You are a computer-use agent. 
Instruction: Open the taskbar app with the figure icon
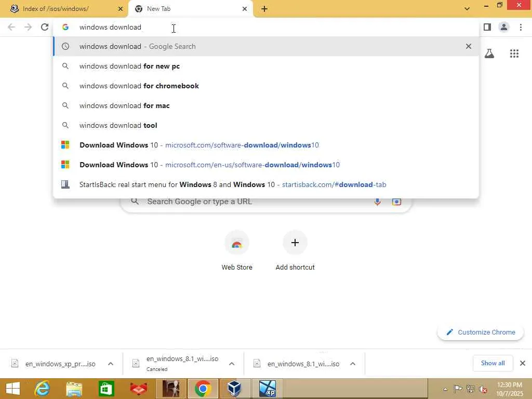[x=170, y=389]
